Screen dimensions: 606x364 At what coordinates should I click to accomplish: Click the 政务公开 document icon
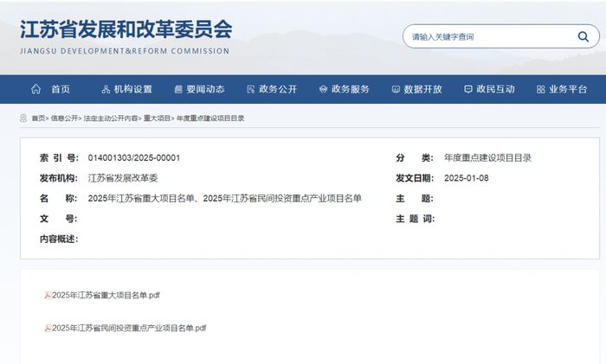coord(251,90)
